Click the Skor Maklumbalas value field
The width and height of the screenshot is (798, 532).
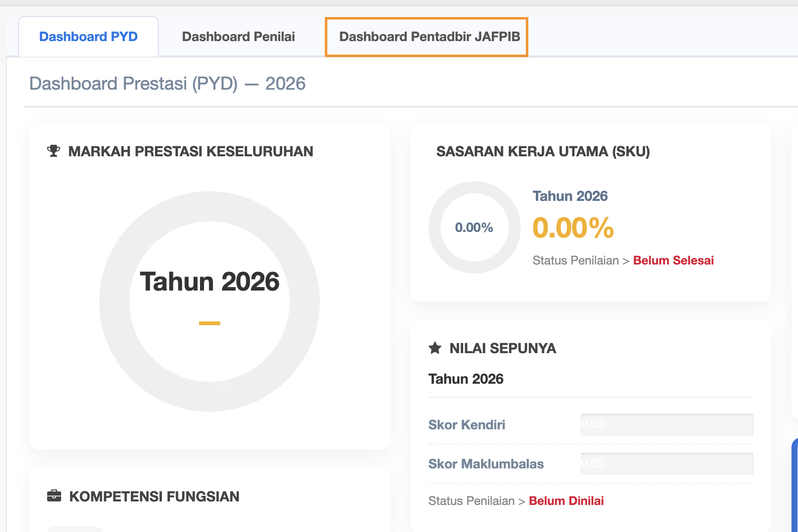click(666, 464)
